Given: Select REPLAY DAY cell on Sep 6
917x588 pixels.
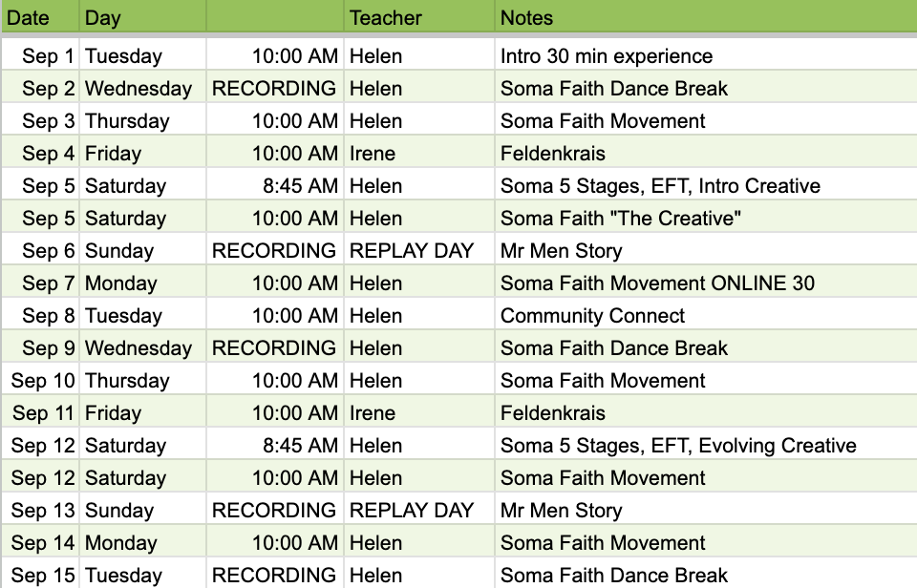Looking at the screenshot, I should pos(419,250).
